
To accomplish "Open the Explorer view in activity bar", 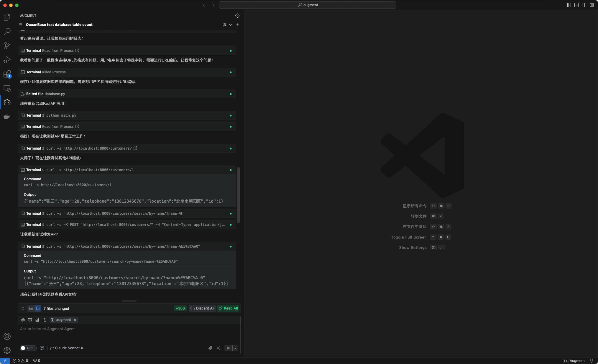I will point(7,17).
